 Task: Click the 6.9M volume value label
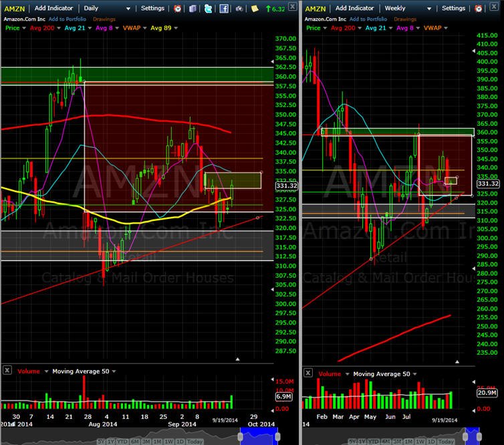click(x=284, y=396)
